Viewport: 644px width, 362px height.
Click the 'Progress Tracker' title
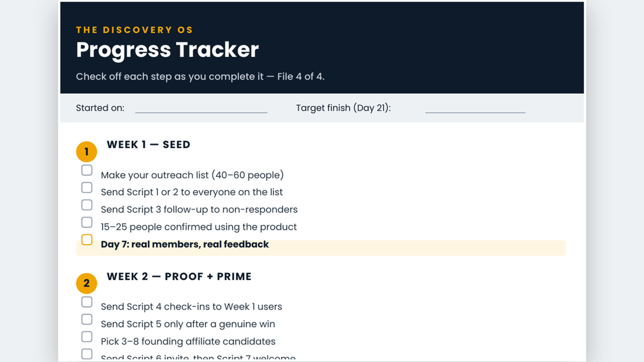coord(168,50)
